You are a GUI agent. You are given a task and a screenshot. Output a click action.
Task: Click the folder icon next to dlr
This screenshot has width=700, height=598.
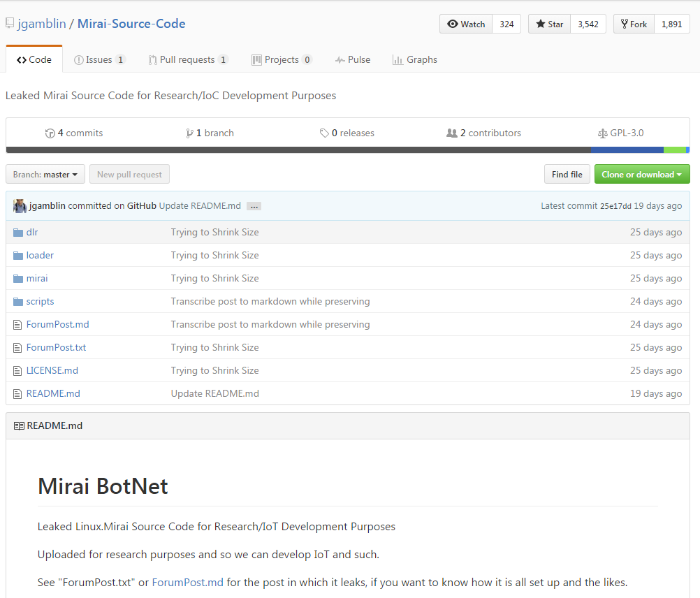pos(18,232)
